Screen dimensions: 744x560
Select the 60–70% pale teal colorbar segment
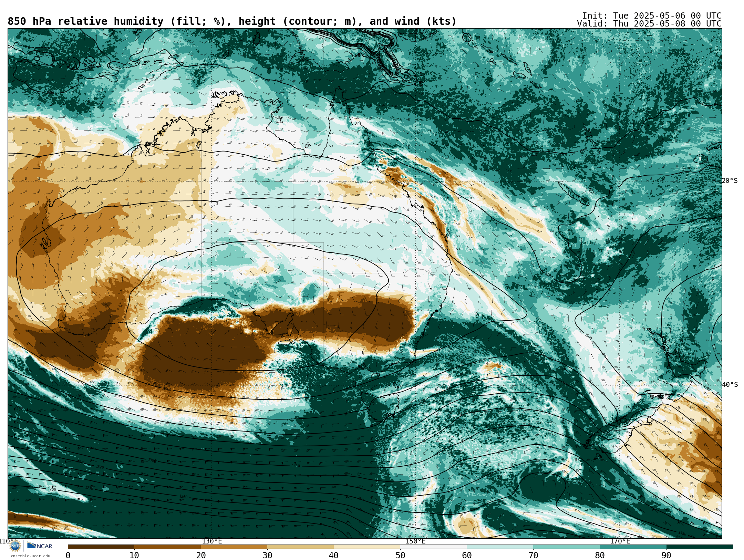(x=500, y=547)
